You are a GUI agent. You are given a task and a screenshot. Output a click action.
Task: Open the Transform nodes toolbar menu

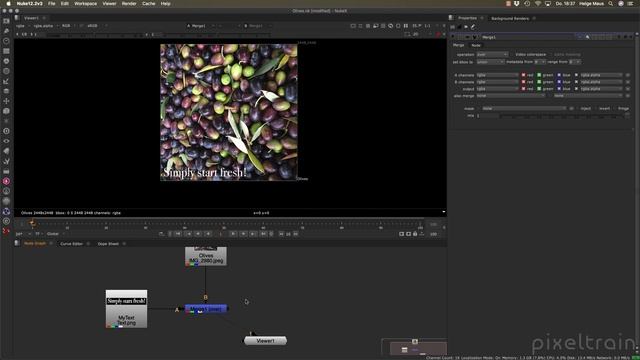(x=6, y=101)
